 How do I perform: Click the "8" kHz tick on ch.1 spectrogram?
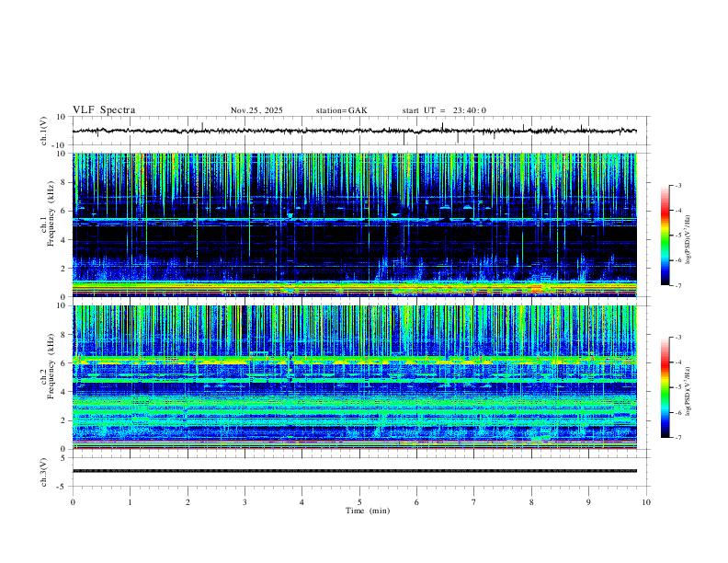64,182
